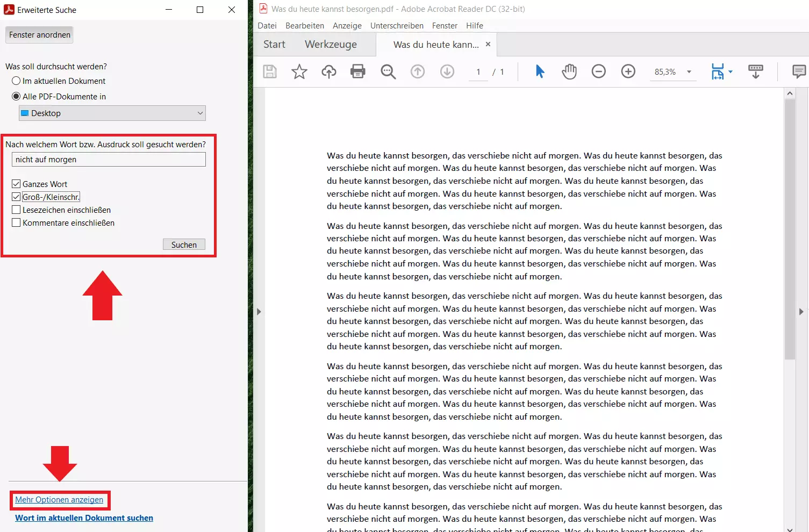The height and width of the screenshot is (532, 809).
Task: Toggle the Ganzes Wort checkbox
Action: 16,184
